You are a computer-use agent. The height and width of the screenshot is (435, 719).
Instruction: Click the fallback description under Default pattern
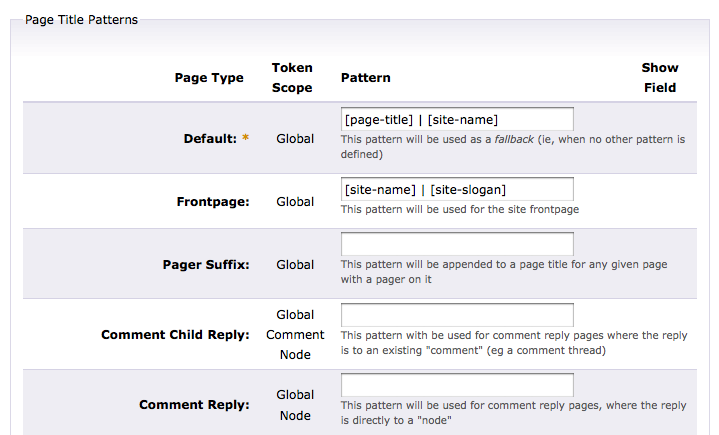512,147
